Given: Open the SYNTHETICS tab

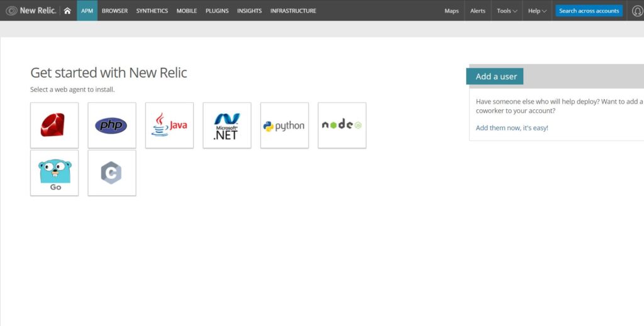Looking at the screenshot, I should click(152, 11).
